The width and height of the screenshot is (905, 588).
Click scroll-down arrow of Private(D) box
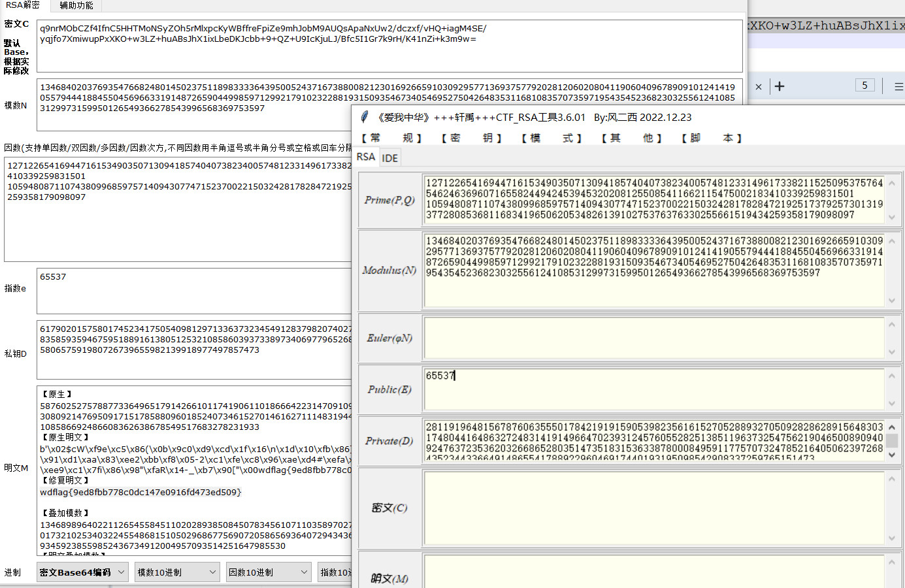point(892,455)
